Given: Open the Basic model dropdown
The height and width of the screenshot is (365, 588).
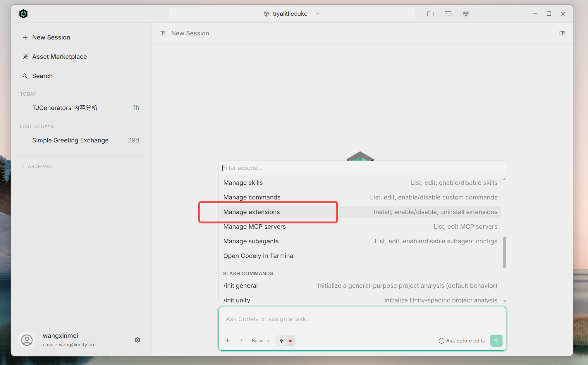Looking at the screenshot, I should (x=261, y=341).
